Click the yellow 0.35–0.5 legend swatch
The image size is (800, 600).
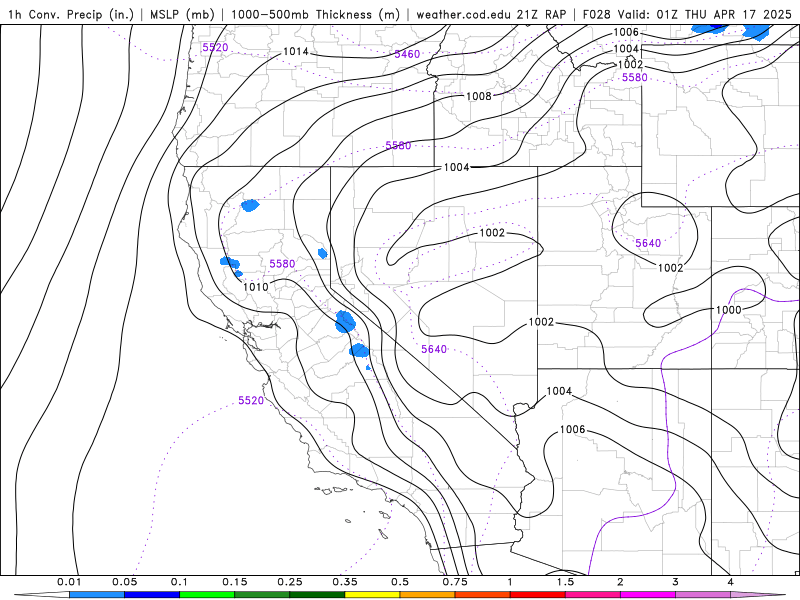click(x=372, y=595)
